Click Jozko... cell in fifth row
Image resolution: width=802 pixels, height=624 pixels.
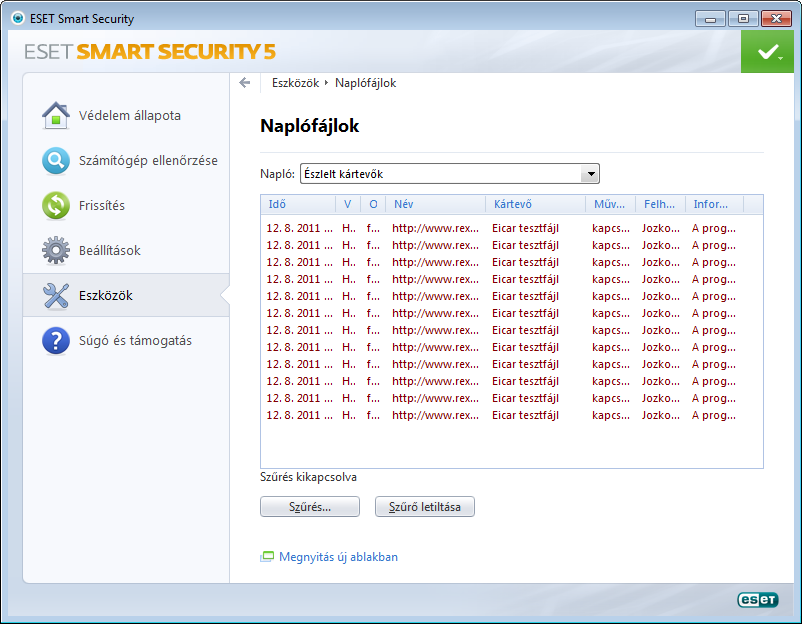[x=661, y=296]
